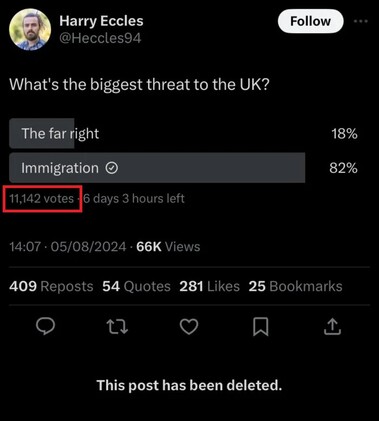The width and height of the screenshot is (379, 421).
Task: Bookmark the post with bookmark icon
Action: click(261, 326)
